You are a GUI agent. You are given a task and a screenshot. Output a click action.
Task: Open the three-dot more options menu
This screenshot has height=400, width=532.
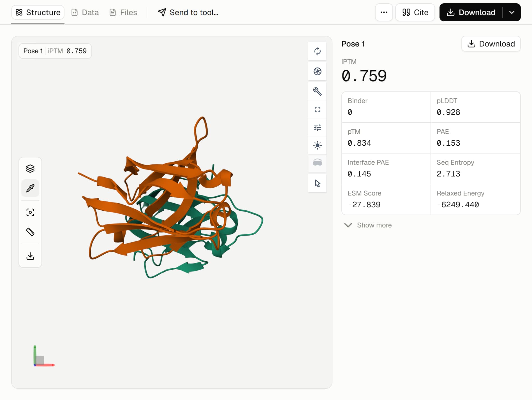384,12
